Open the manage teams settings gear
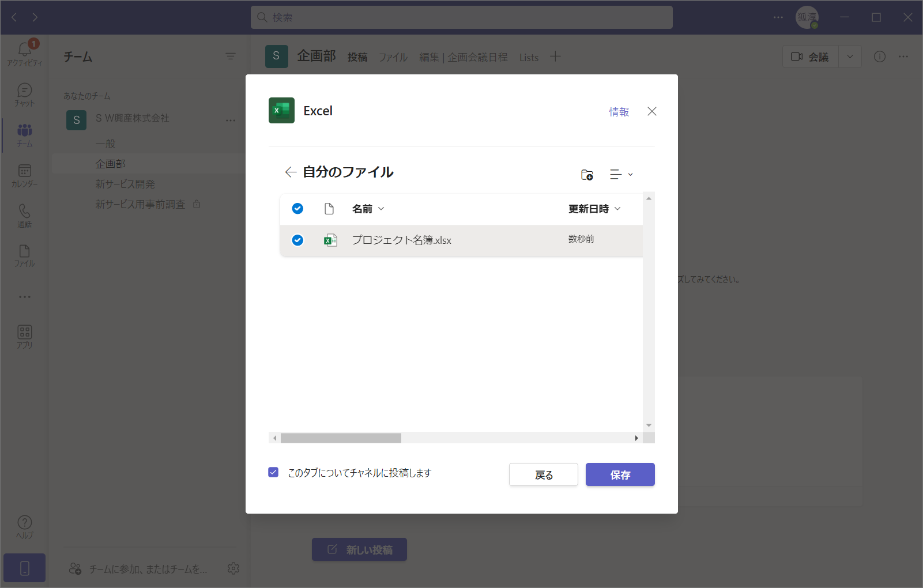This screenshot has height=588, width=923. [x=233, y=568]
